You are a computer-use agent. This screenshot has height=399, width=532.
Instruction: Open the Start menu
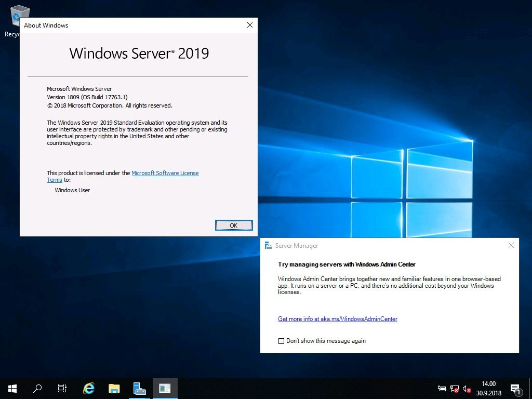pos(11,388)
